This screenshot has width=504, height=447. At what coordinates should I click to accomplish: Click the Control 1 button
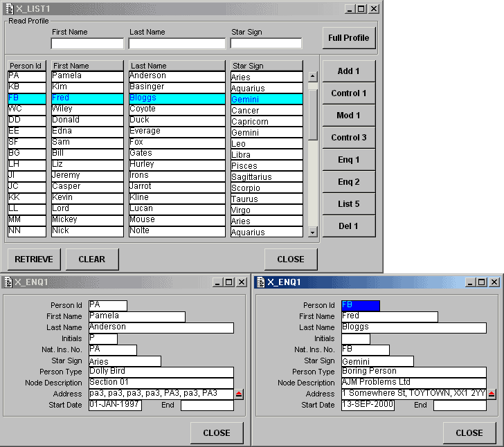348,93
